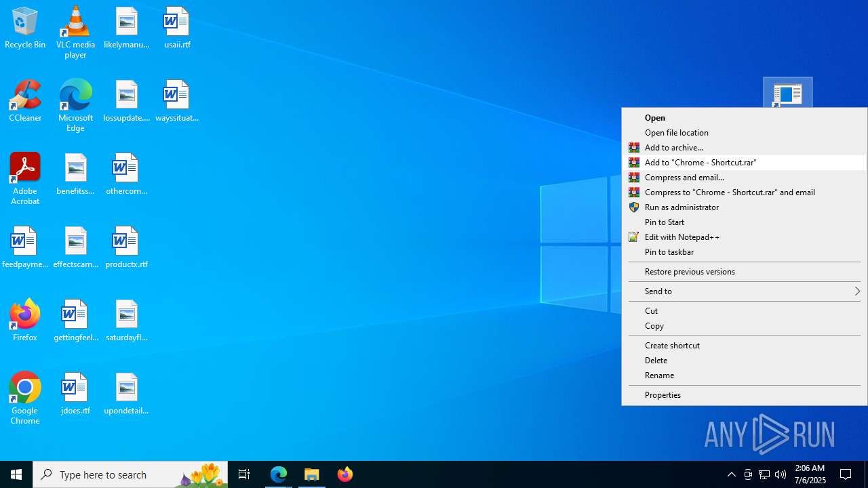Select the Chrome shortcut icon above context menu
Screen dimensions: 868x488
(787, 93)
